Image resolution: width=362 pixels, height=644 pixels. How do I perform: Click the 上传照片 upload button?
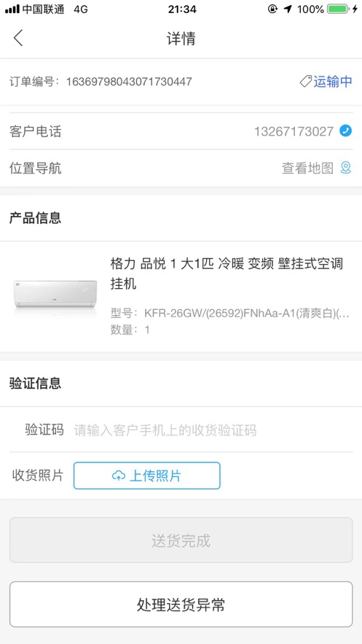coord(147,476)
